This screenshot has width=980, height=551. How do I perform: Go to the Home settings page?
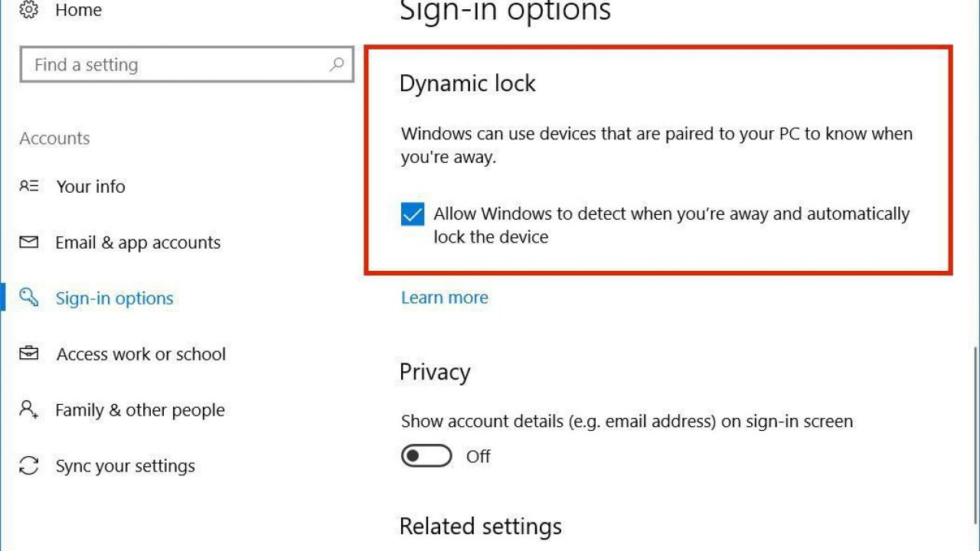pos(78,11)
